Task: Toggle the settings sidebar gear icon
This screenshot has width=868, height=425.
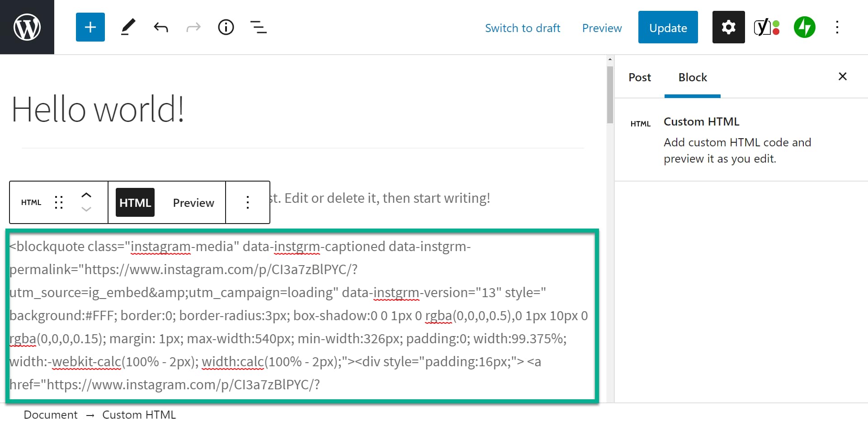Action: pyautogui.click(x=728, y=27)
